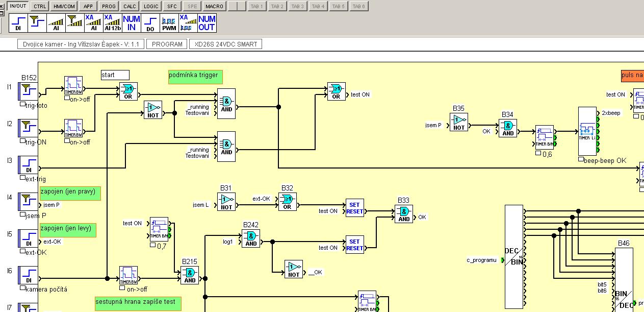Open the MACRO tab
This screenshot has height=312, width=644.
[214, 6]
